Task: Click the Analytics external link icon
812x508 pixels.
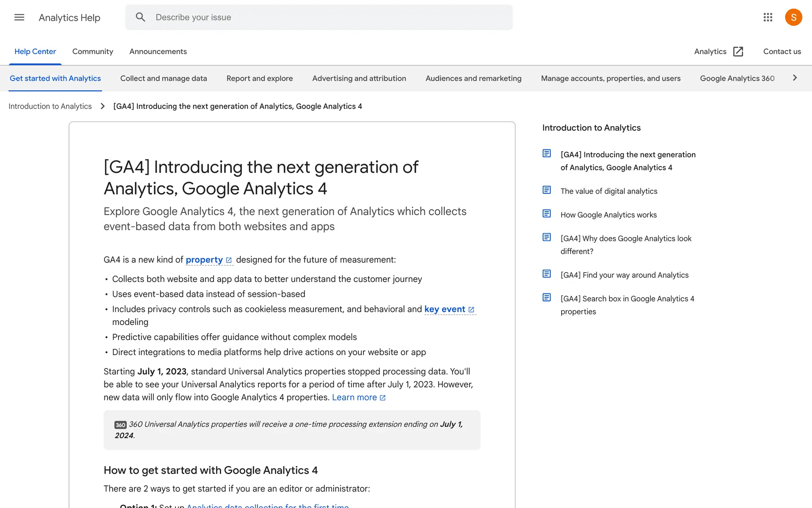Action: pyautogui.click(x=738, y=52)
